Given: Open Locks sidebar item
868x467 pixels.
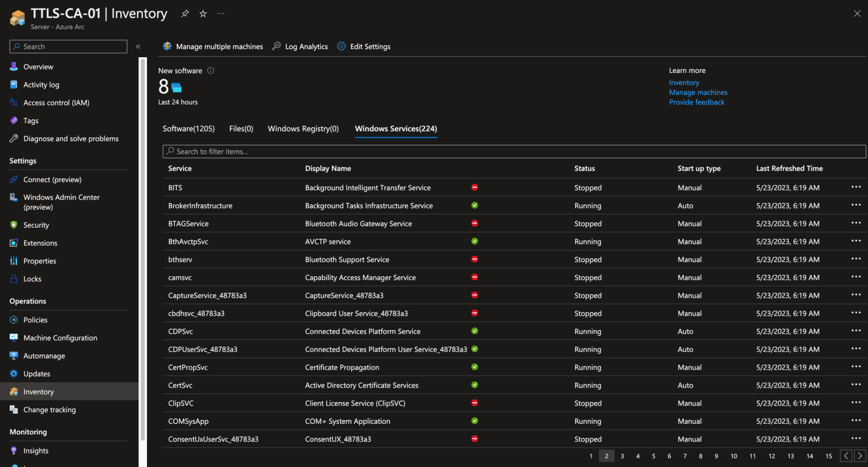Looking at the screenshot, I should tap(32, 279).
